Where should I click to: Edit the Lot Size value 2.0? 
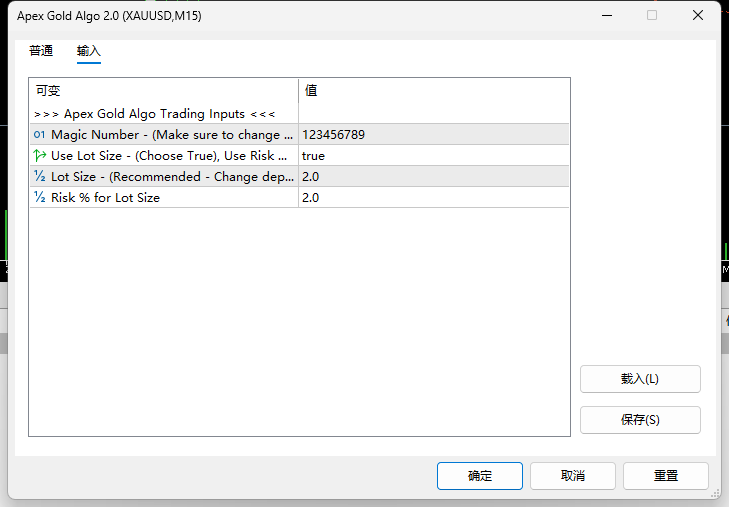pyautogui.click(x=434, y=177)
